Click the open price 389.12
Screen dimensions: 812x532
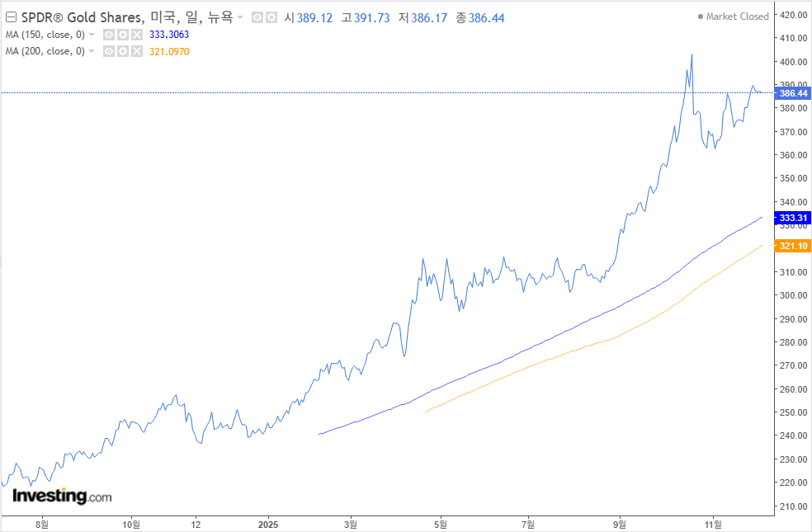click(314, 18)
